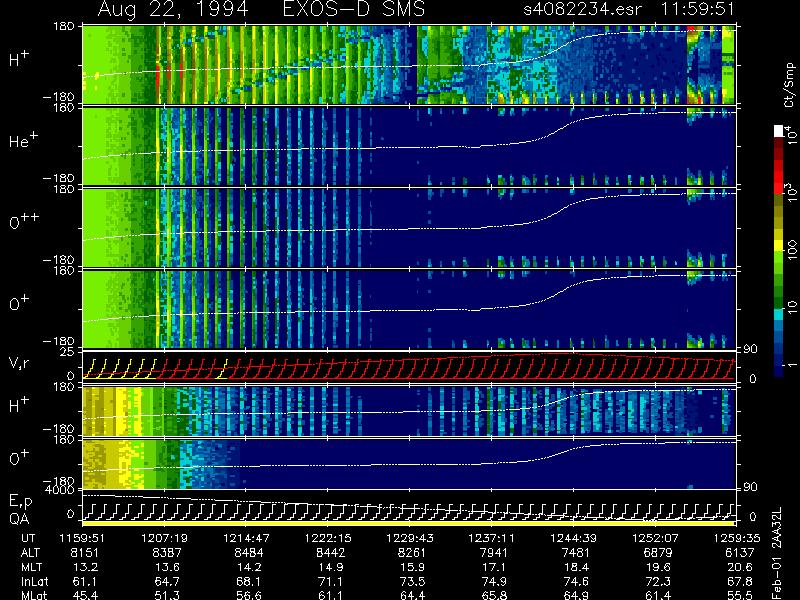Image resolution: width=800 pixels, height=600 pixels.
Task: Select the header time '11:59:51'
Action: (697, 9)
